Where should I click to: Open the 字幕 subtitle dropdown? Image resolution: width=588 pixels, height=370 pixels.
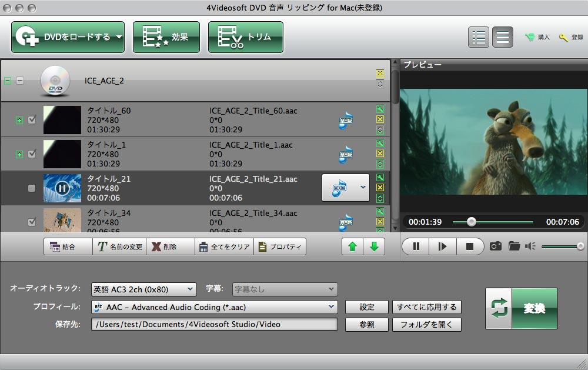pos(285,289)
